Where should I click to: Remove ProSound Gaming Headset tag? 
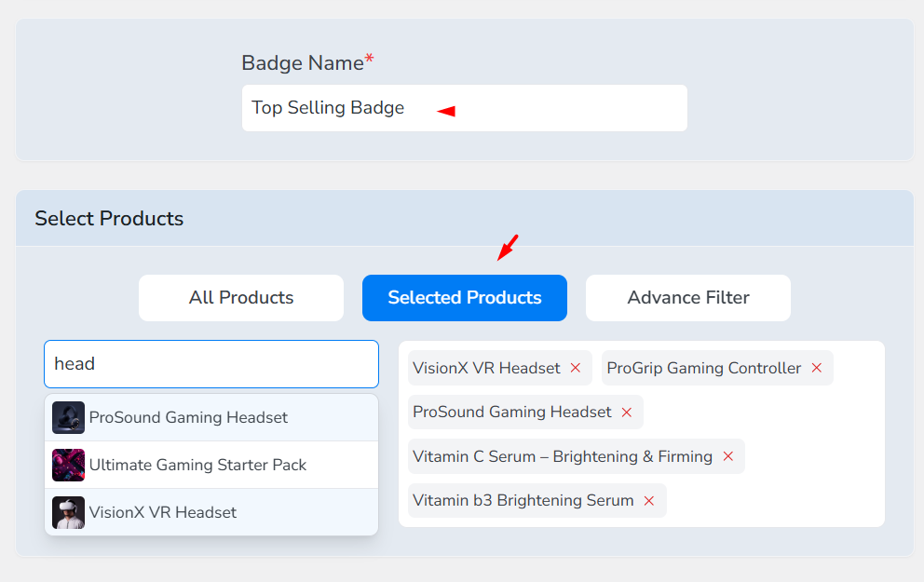pyautogui.click(x=627, y=412)
